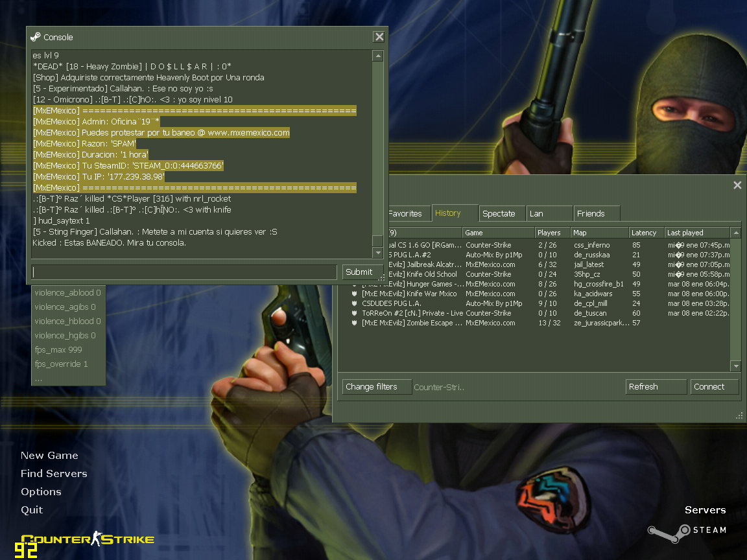
Task: Click the server list scroll down arrow
Action: pos(736,366)
